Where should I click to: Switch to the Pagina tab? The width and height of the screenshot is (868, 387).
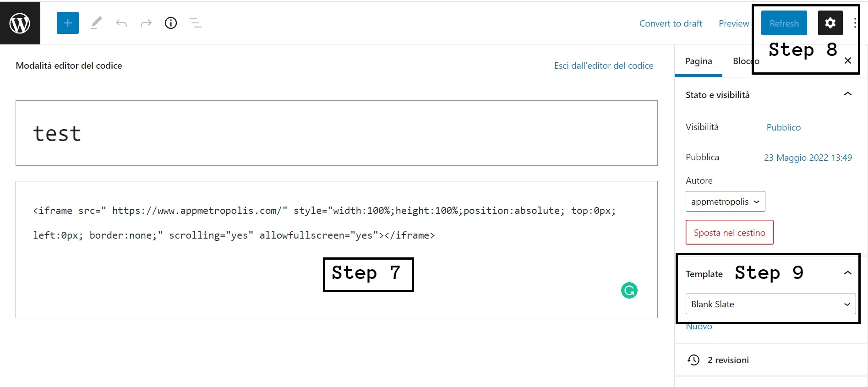[x=699, y=61]
